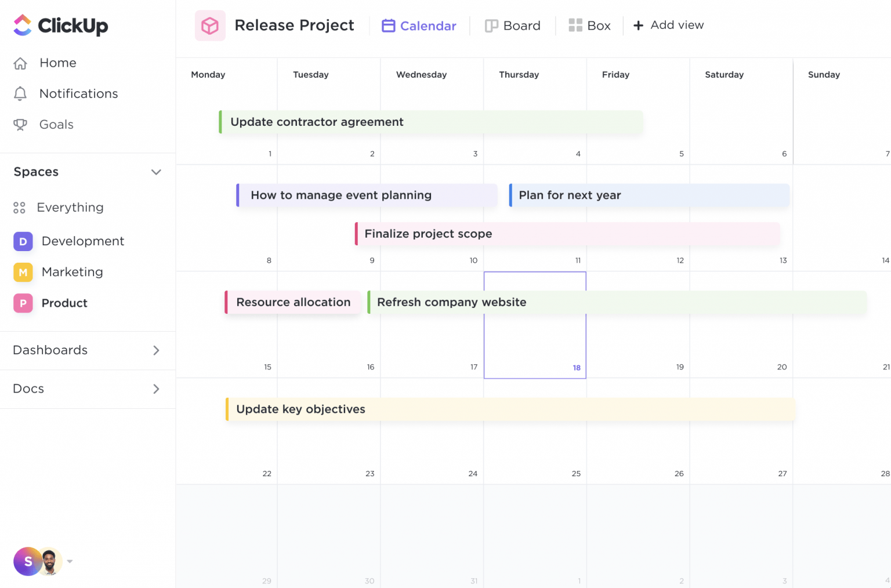Open the Refresh company website task

(451, 302)
